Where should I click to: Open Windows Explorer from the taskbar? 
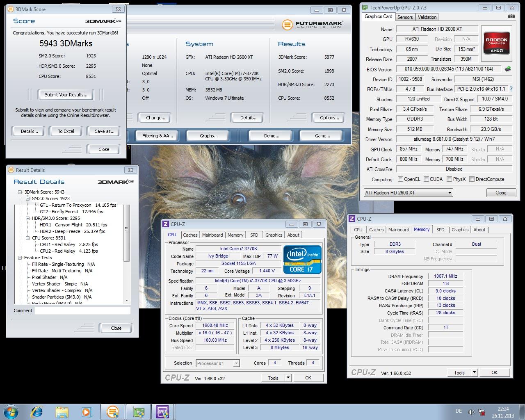(x=62, y=412)
